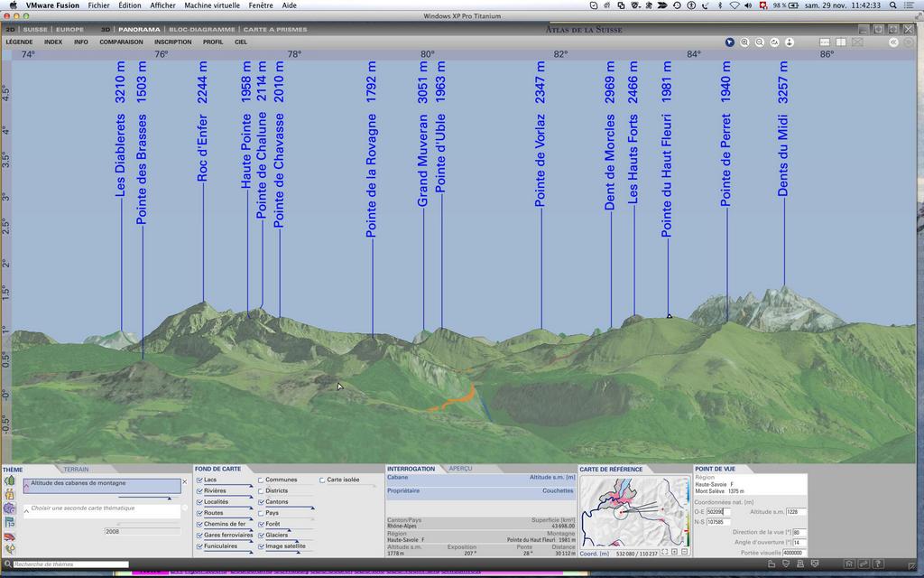Select the arrow pointer tool
Screen dimensions: 924x578
(730, 42)
